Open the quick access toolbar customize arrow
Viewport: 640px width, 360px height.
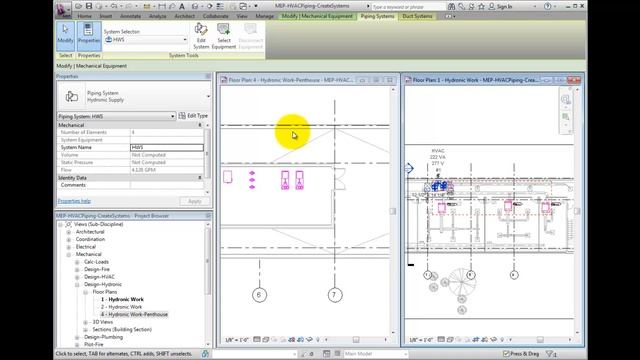pos(256,6)
